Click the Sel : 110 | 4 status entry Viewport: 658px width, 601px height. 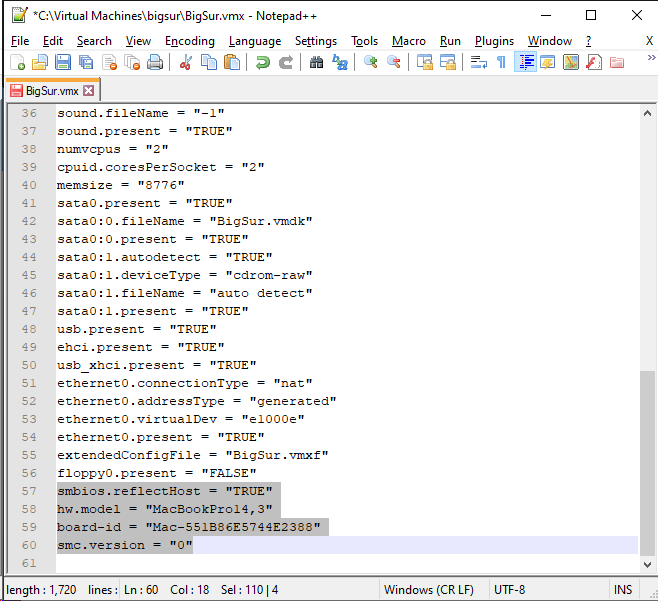(249, 590)
